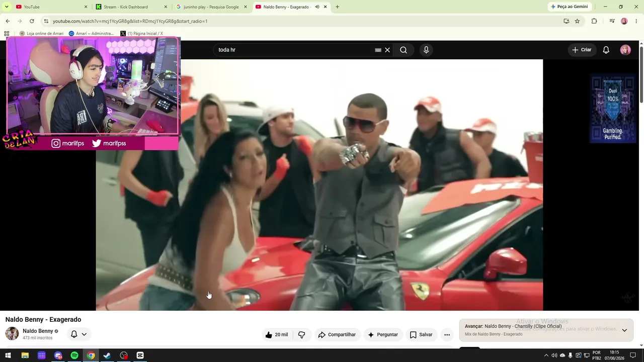Expand the Avançar mix playlist panel
Screen dimensions: 644x362
tap(624, 330)
